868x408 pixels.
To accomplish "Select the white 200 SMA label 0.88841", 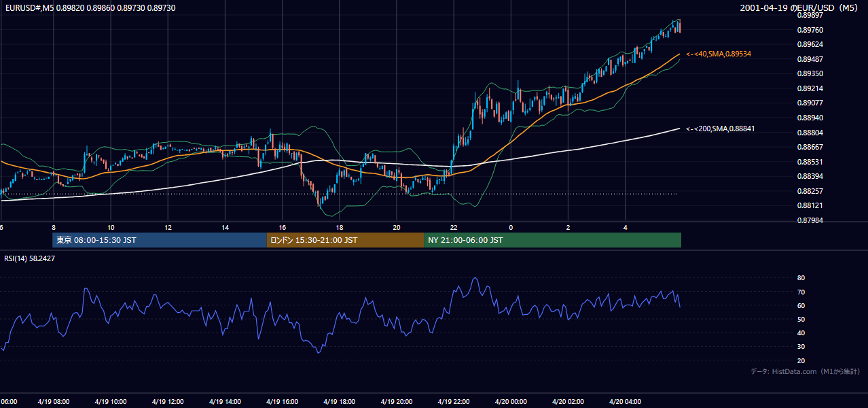I will pyautogui.click(x=721, y=129).
